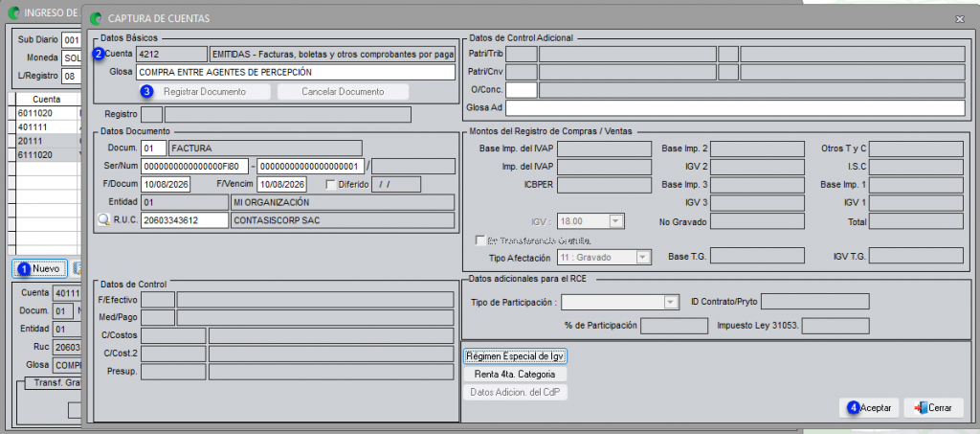Toggle the En Transferencia Gratuita checkbox
This screenshot has width=980, height=434.
click(480, 240)
